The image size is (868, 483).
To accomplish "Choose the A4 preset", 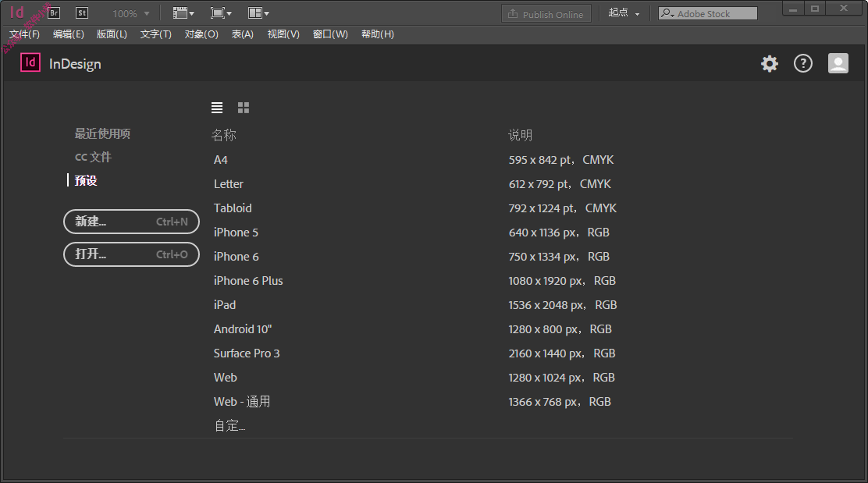I will (x=220, y=160).
